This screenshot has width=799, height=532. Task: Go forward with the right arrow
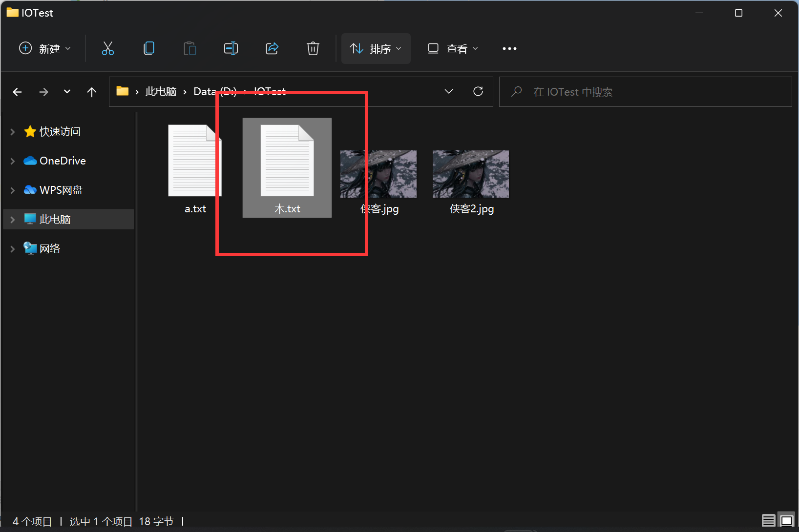point(44,92)
